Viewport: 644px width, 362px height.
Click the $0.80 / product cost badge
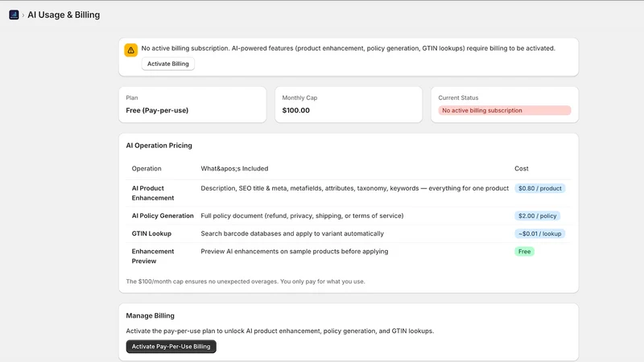tap(539, 188)
